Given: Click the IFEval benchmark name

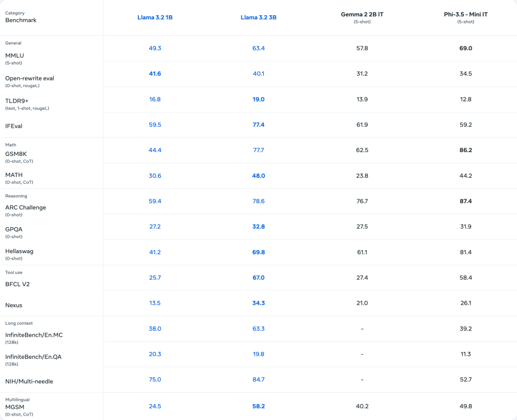Looking at the screenshot, I should coord(13,126).
